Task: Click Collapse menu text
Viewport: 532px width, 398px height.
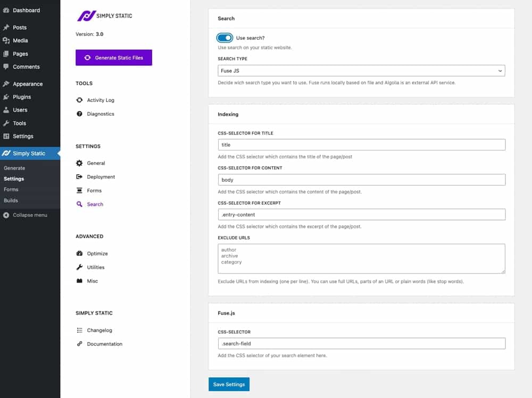Action: pyautogui.click(x=30, y=215)
